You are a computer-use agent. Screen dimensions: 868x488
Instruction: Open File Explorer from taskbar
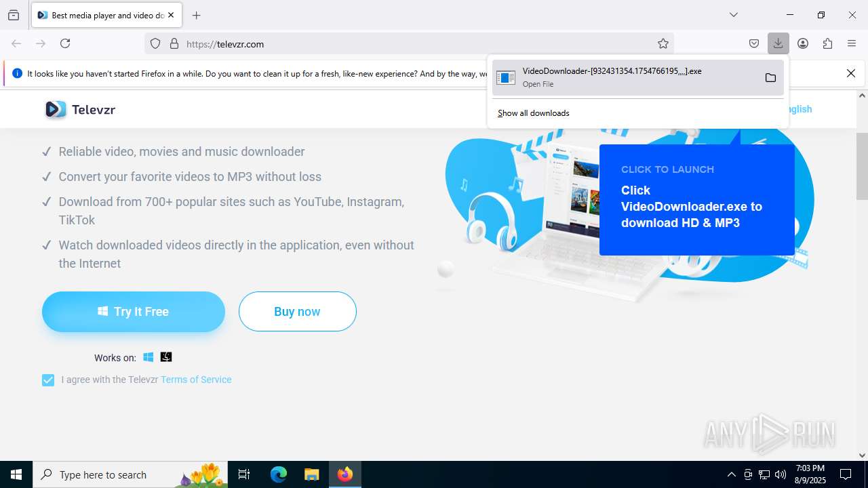[x=311, y=474]
